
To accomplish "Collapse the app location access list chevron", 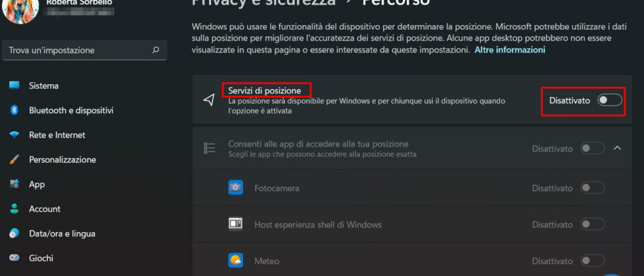I will (x=617, y=149).
